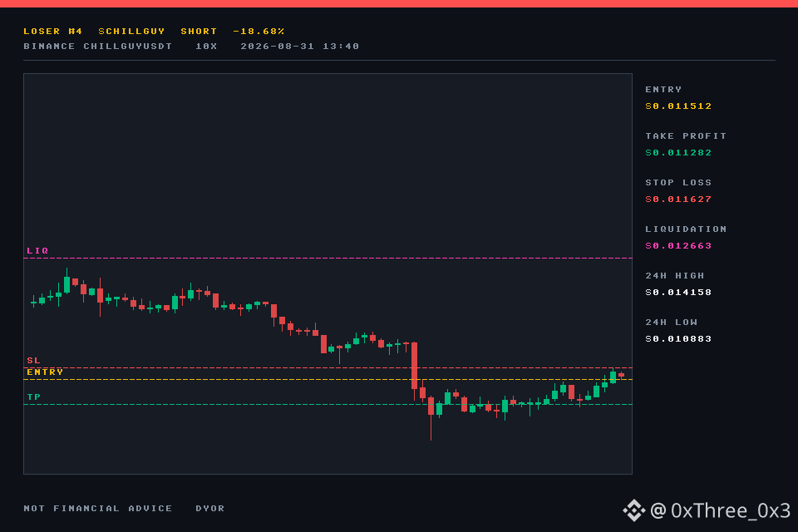
Task: Click the '-18.68%' loss value
Action: point(259,31)
